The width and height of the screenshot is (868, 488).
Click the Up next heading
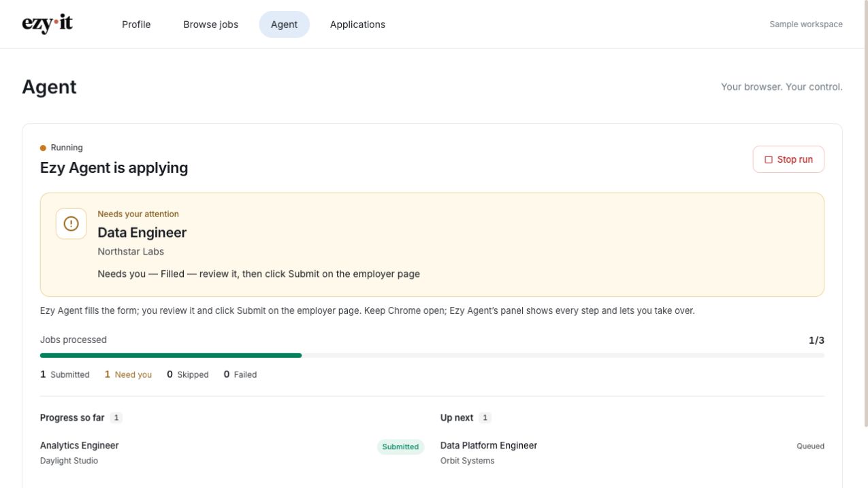click(x=457, y=418)
